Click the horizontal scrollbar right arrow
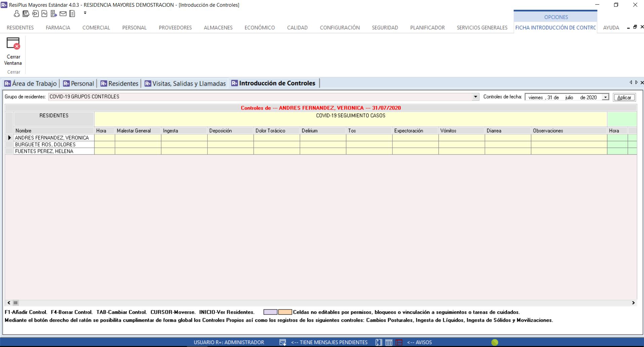The height and width of the screenshot is (347, 644). coord(633,303)
